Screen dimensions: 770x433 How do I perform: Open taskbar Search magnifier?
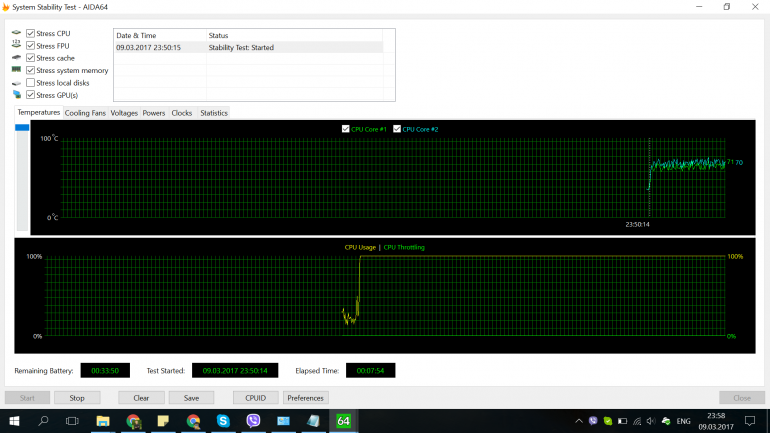(x=43, y=421)
